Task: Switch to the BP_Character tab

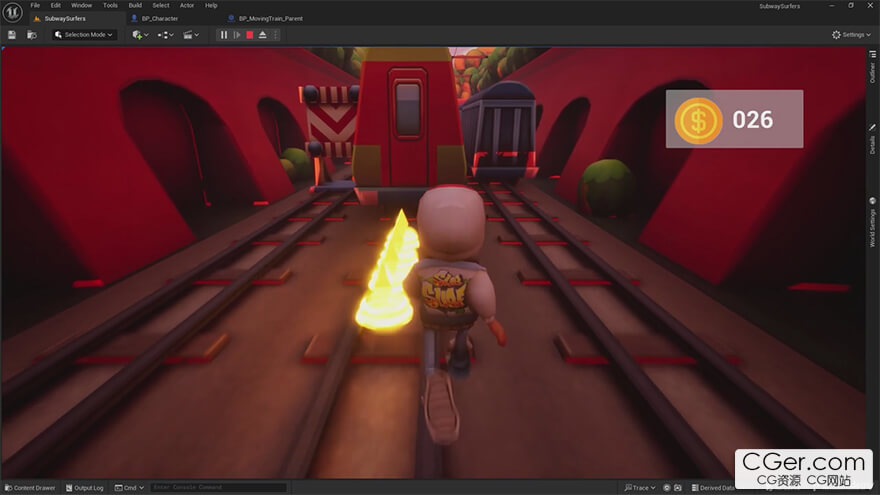Action: point(159,19)
